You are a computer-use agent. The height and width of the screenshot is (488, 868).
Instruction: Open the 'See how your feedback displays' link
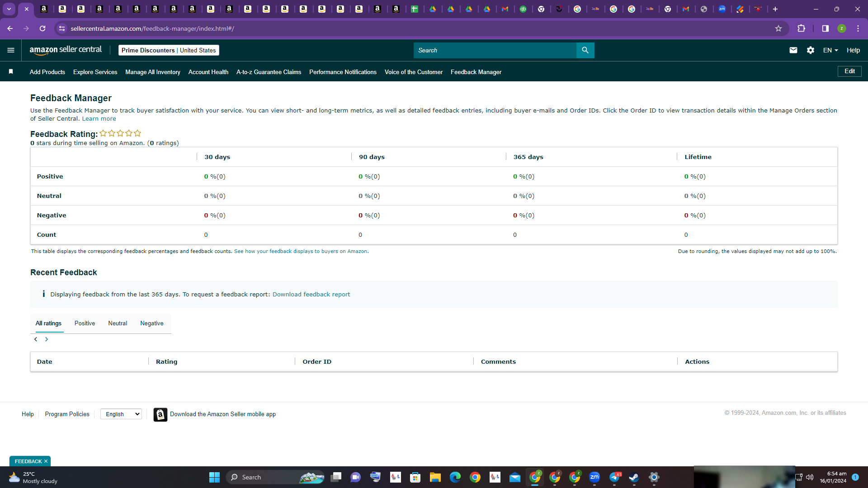tap(301, 251)
